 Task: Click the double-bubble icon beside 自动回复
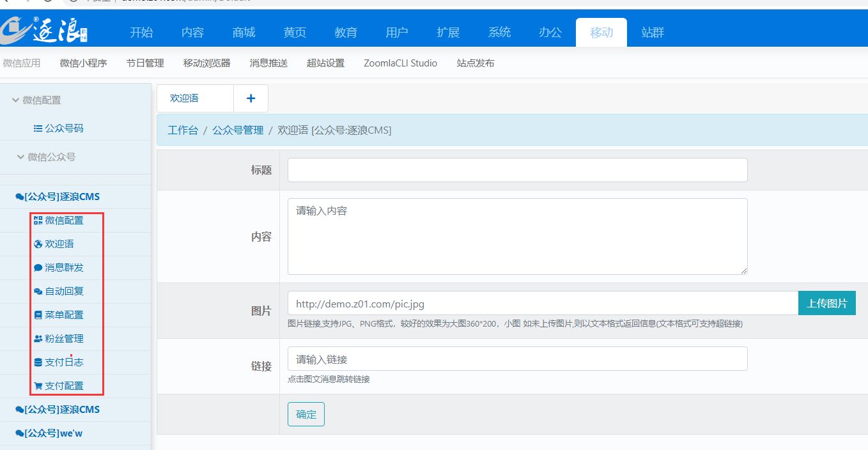tap(38, 291)
